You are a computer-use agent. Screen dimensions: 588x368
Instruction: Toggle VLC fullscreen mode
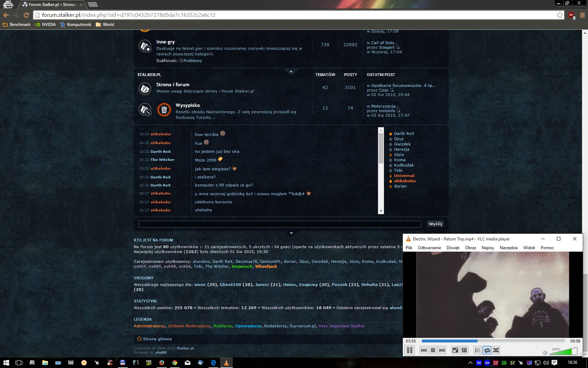pyautogui.click(x=455, y=350)
